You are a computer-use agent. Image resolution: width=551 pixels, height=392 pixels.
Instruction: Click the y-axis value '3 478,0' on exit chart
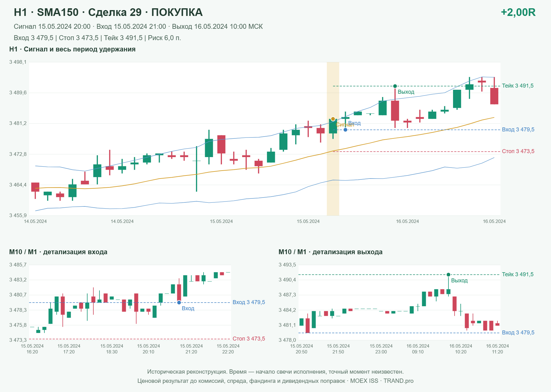point(287,340)
